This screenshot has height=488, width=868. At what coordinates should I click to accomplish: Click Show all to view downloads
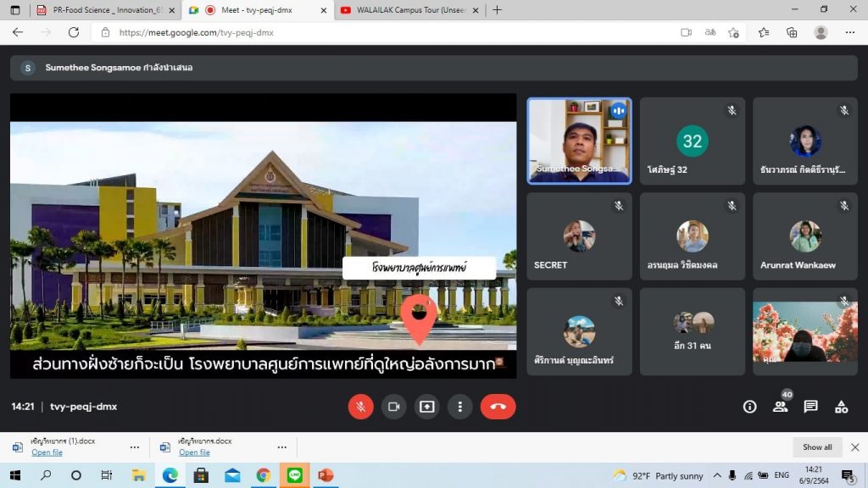pos(816,446)
